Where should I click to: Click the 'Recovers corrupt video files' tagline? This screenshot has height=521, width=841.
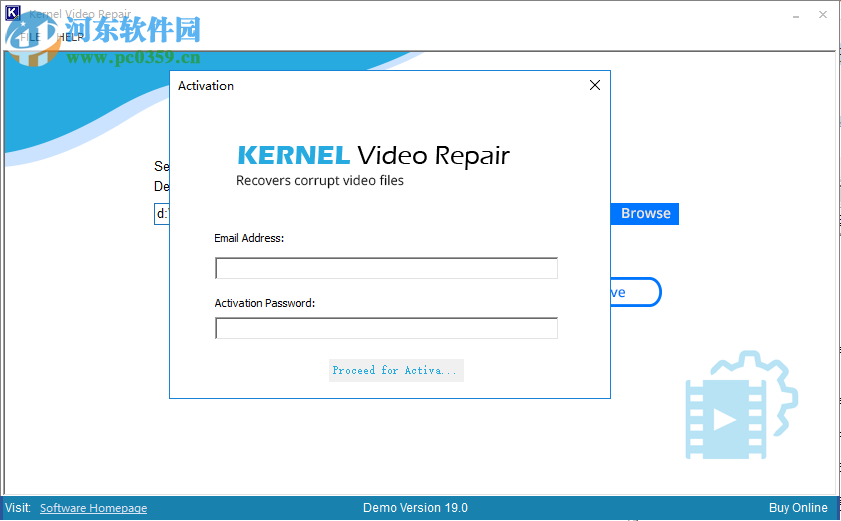(320, 180)
